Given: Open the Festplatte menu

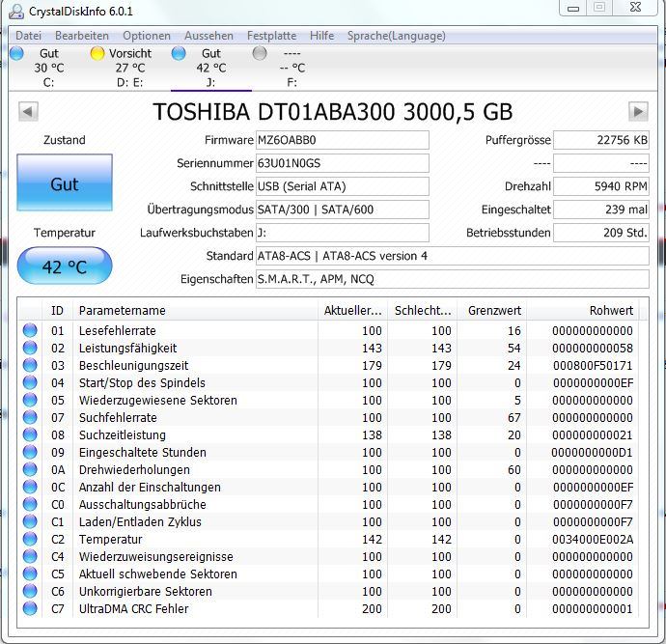Looking at the screenshot, I should pos(272,36).
